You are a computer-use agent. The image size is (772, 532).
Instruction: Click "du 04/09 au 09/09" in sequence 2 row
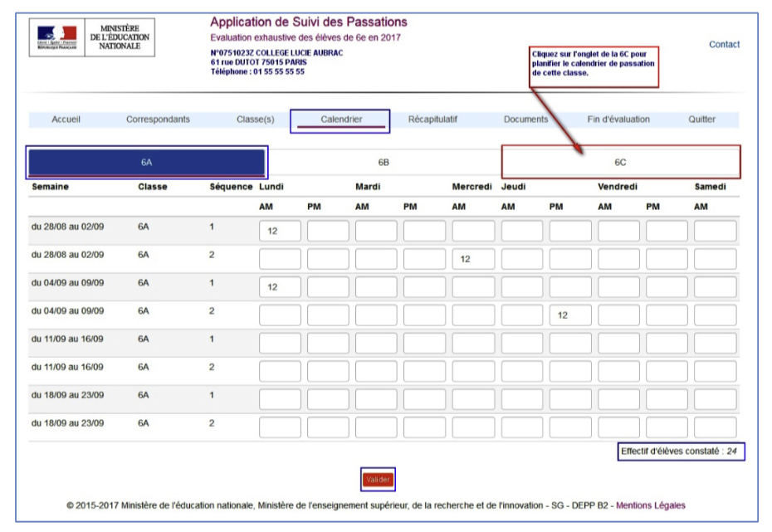67,311
